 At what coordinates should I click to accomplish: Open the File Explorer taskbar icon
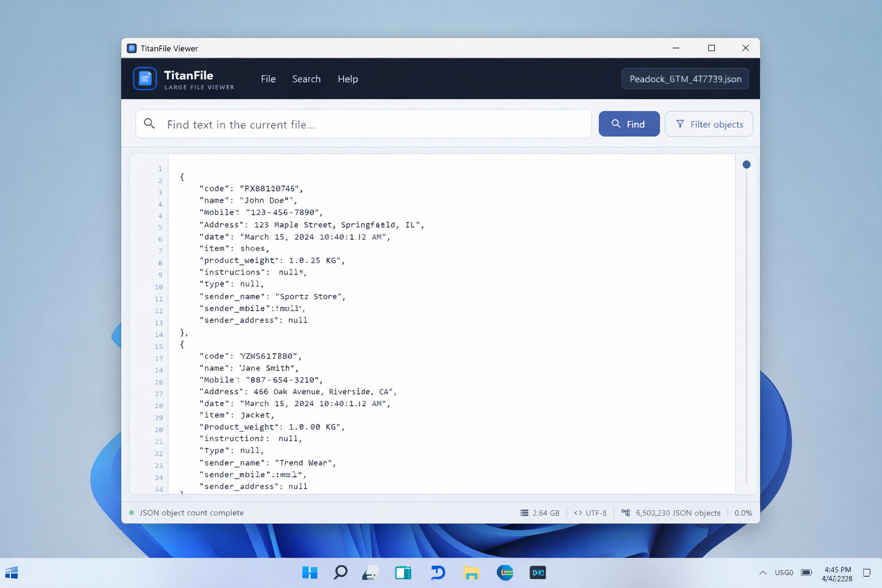[471, 572]
